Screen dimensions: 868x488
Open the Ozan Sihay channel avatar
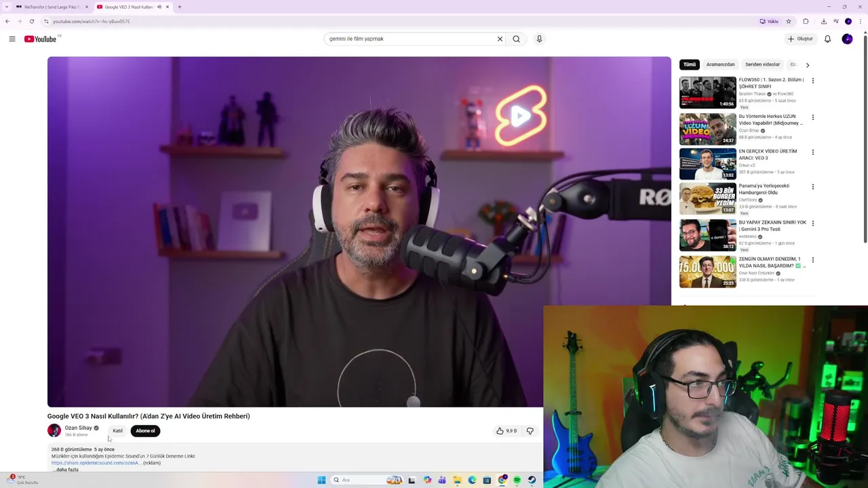pos(54,430)
